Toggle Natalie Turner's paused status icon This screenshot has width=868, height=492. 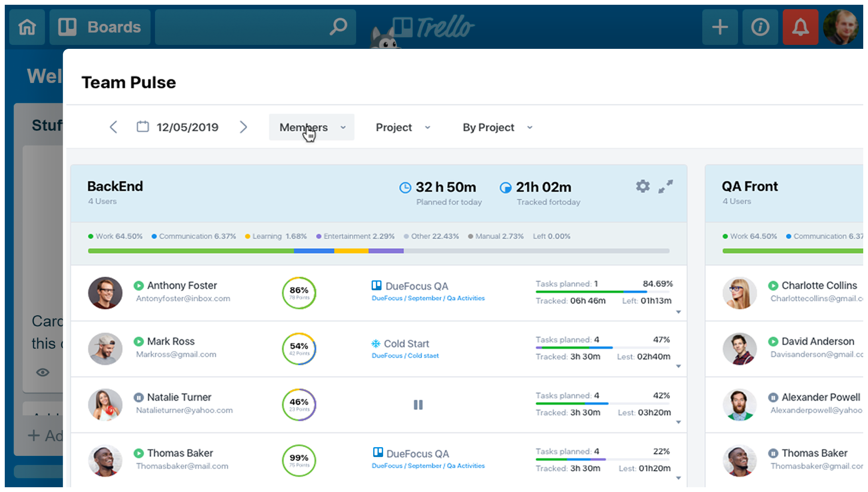(139, 397)
